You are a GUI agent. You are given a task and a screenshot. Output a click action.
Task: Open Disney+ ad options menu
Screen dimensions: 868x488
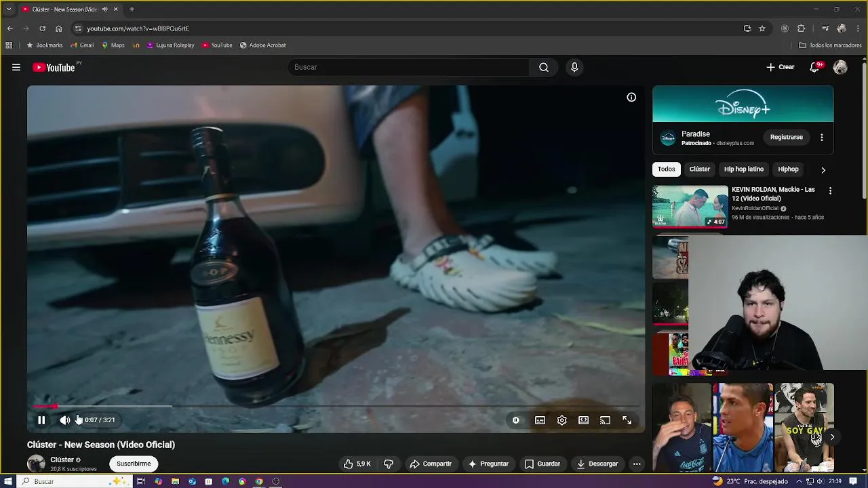[822, 137]
